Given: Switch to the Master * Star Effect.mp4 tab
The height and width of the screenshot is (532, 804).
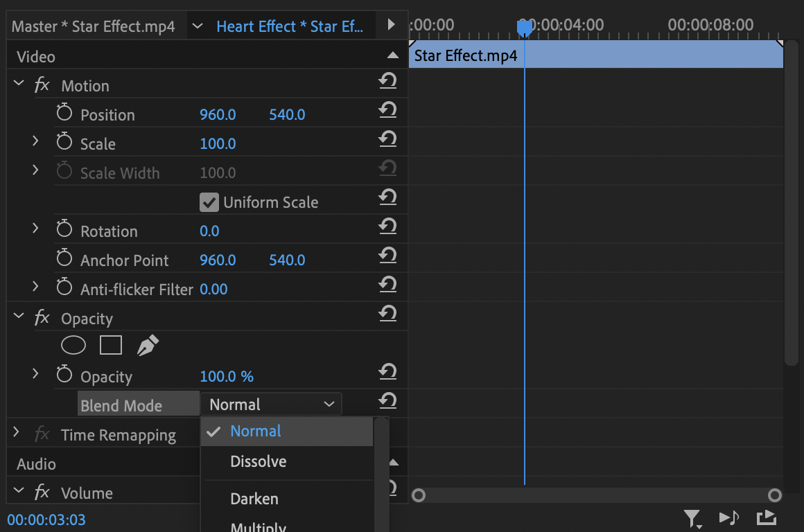Looking at the screenshot, I should tap(94, 27).
